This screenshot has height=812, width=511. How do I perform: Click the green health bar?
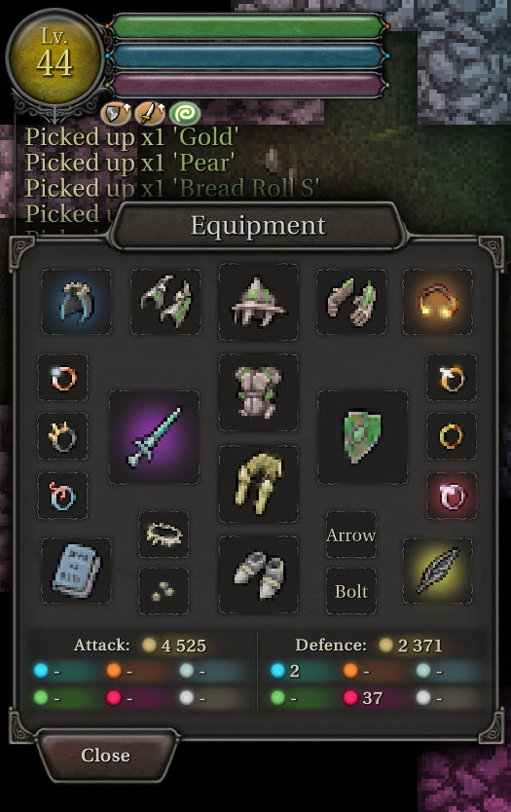pos(247,26)
